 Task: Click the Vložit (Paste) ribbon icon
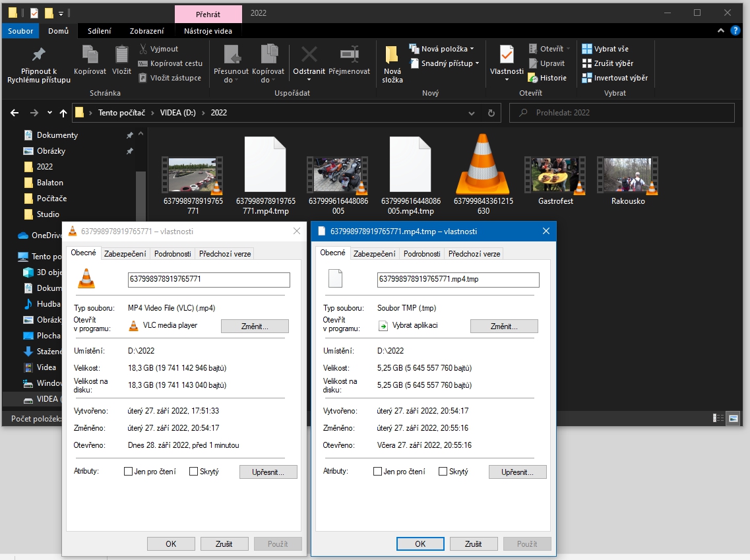[122, 55]
